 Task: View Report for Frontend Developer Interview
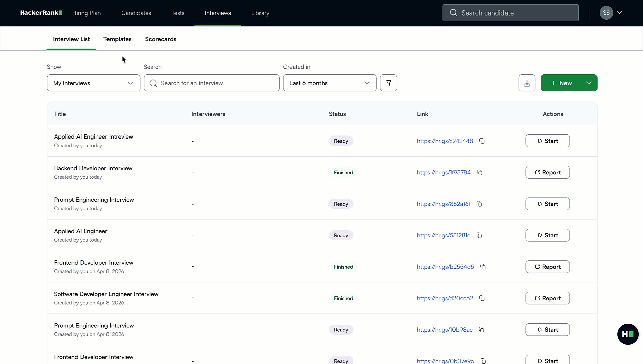click(547, 267)
